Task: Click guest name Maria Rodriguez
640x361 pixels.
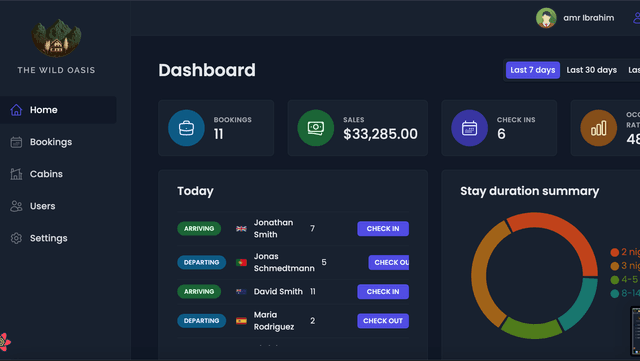Action: tap(274, 321)
